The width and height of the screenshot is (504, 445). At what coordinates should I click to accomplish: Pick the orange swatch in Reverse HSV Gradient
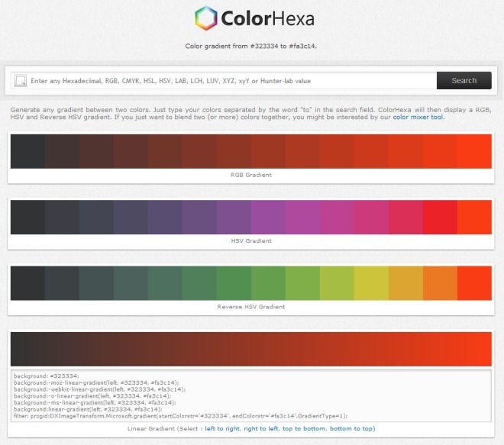440,283
